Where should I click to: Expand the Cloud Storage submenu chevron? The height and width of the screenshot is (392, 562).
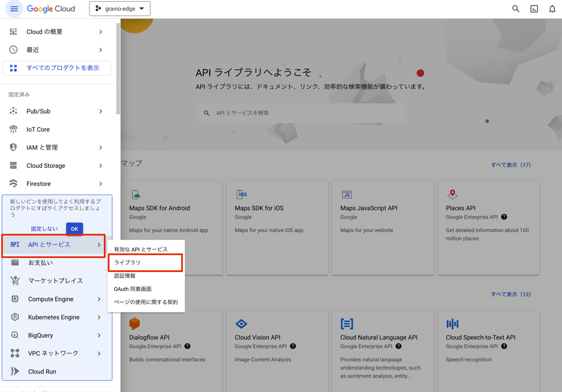101,166
